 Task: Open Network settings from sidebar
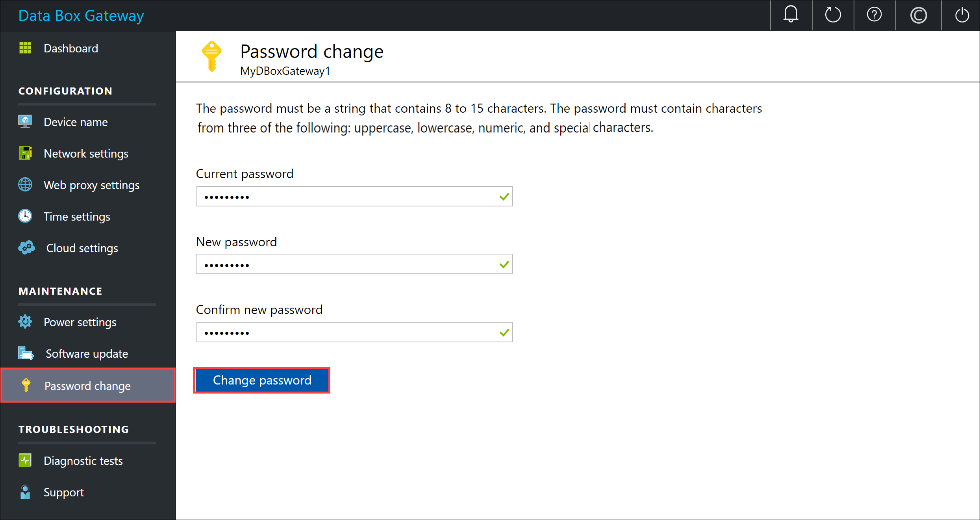click(x=85, y=154)
